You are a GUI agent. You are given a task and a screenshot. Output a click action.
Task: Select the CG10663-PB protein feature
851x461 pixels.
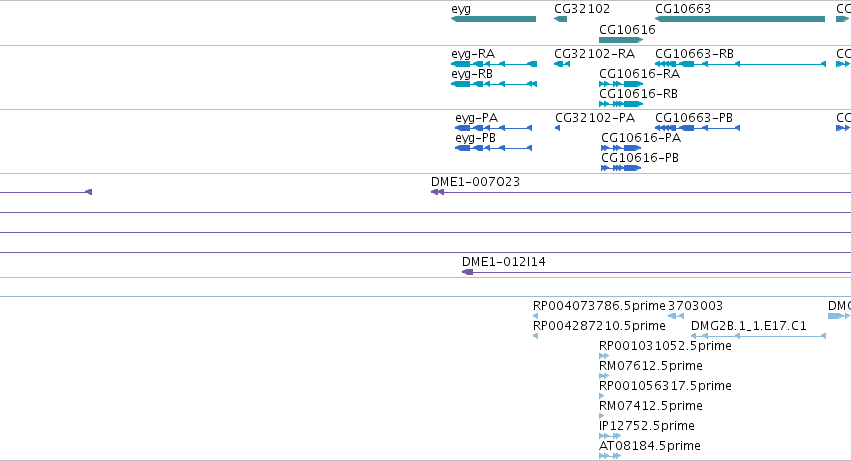pos(697,128)
